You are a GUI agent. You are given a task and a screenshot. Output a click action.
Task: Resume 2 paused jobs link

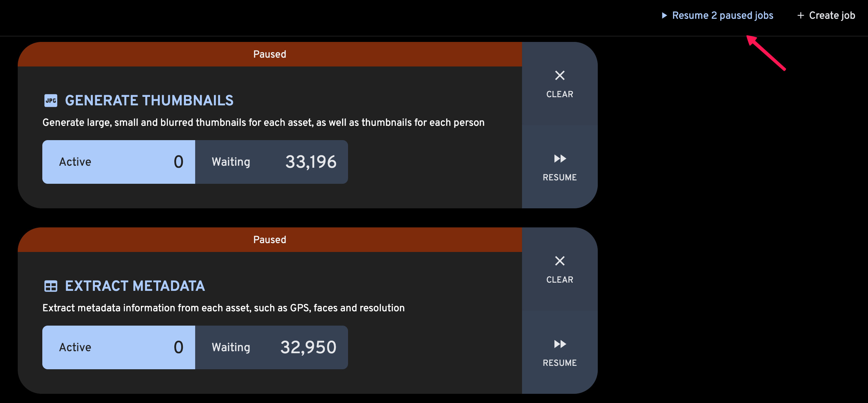coord(717,15)
